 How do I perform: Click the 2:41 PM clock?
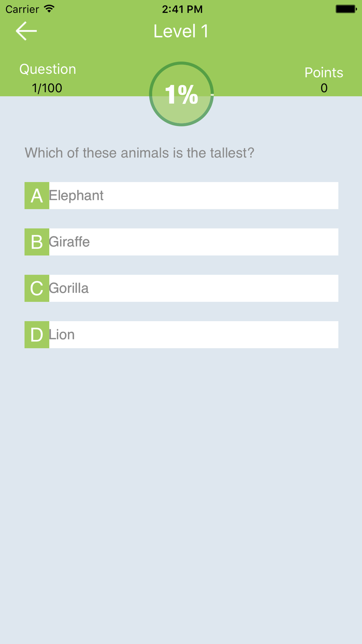click(182, 9)
